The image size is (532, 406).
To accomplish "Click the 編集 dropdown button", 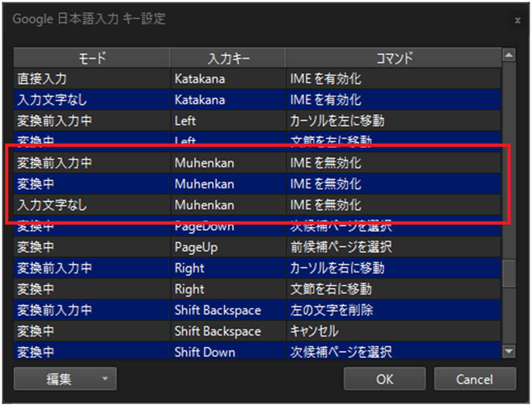I will point(65,379).
